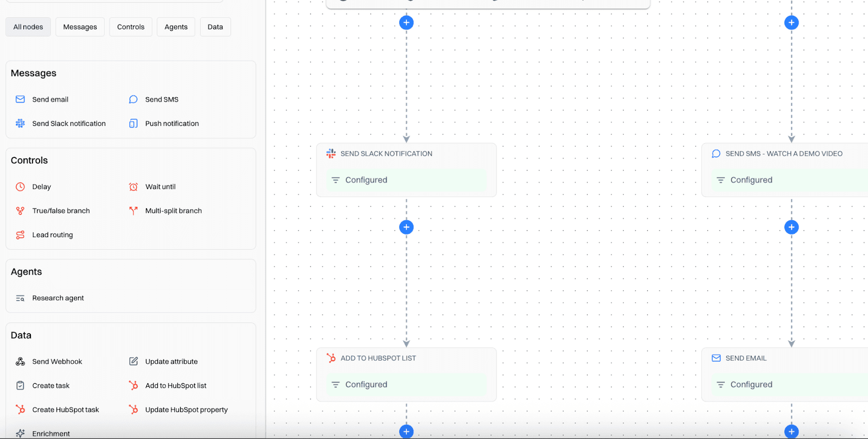This screenshot has height=439, width=868.
Task: Select the Send SMS chat bubble icon
Action: 133,99
